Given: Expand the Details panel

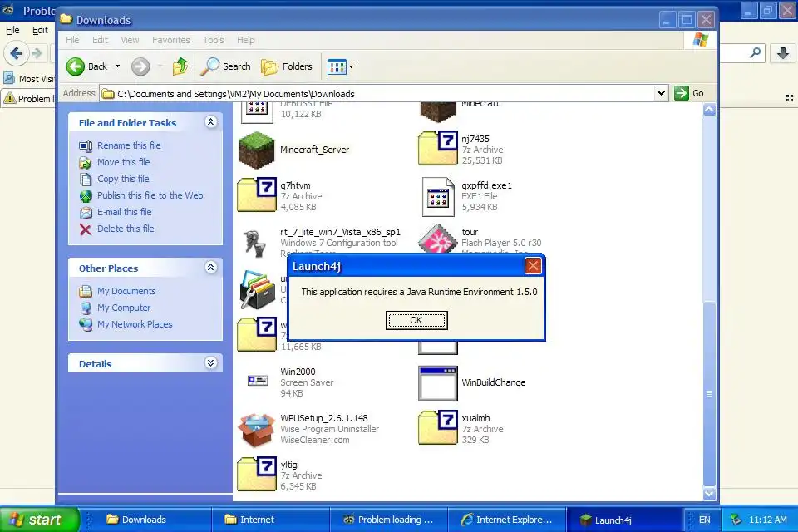Looking at the screenshot, I should coord(210,363).
